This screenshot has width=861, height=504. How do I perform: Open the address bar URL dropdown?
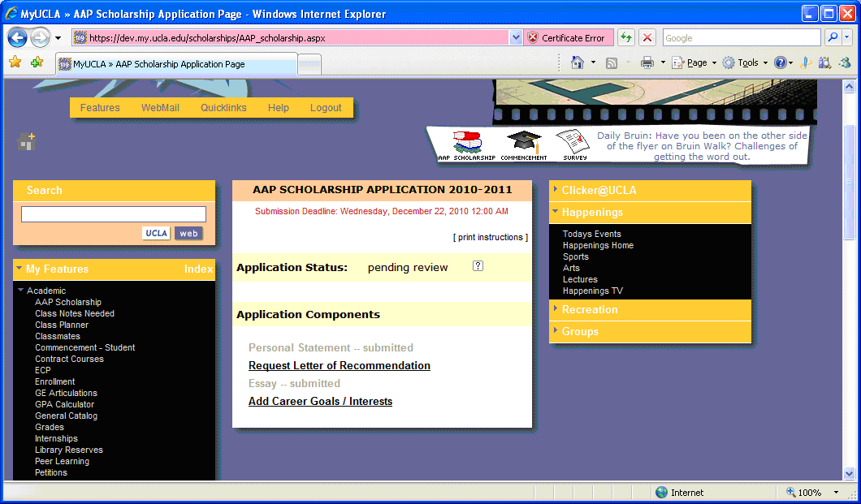pyautogui.click(x=516, y=38)
